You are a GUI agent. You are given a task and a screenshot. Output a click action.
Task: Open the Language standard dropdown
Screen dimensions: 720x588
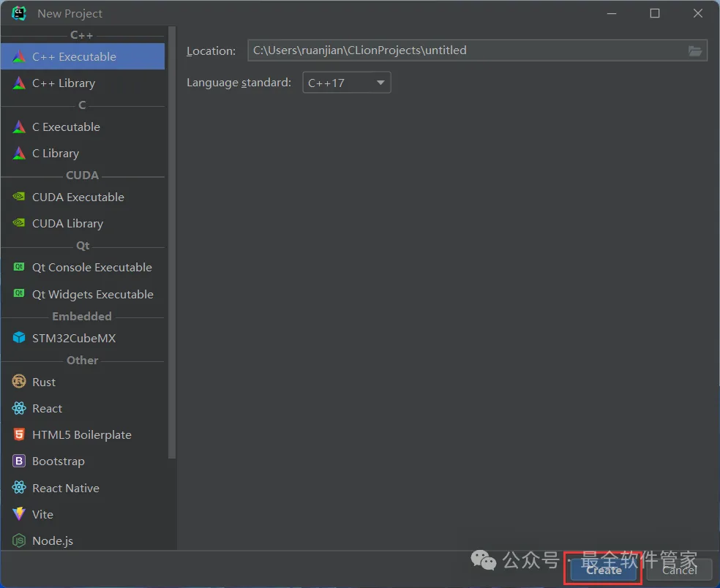click(x=347, y=83)
